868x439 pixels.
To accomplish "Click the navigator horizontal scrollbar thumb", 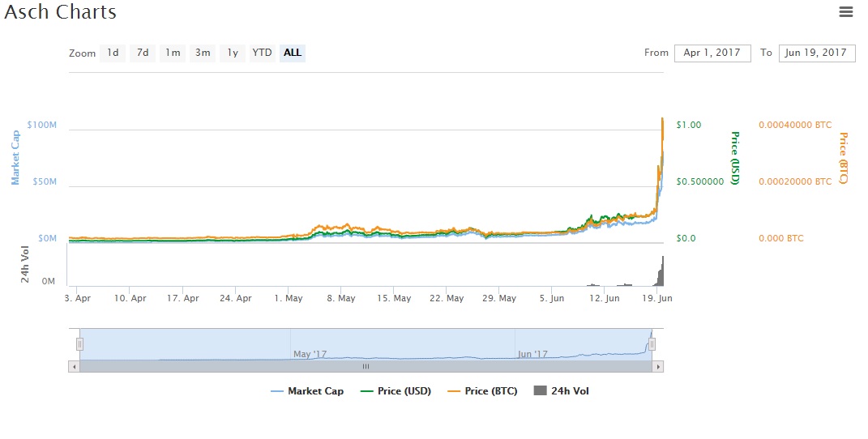I will pyautogui.click(x=366, y=366).
